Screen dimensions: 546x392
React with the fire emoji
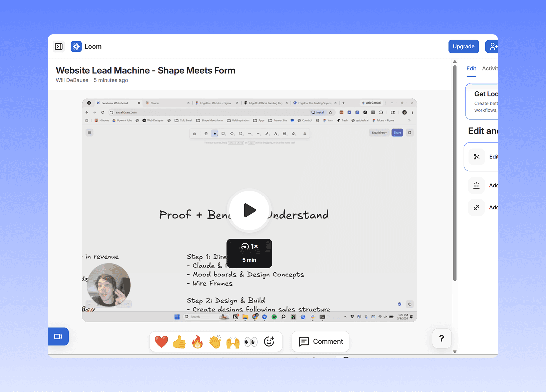pos(197,342)
